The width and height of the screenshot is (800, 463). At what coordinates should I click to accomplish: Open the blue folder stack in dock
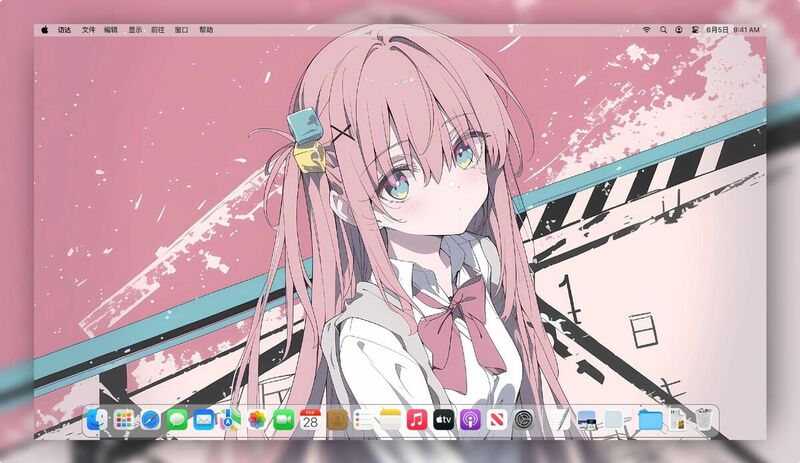(x=650, y=420)
